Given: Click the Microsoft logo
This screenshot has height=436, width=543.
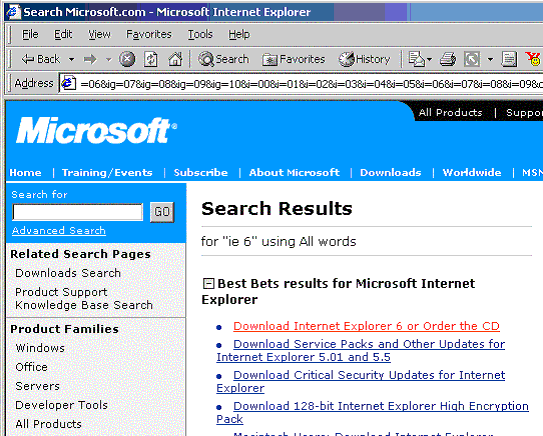Looking at the screenshot, I should point(97,131).
